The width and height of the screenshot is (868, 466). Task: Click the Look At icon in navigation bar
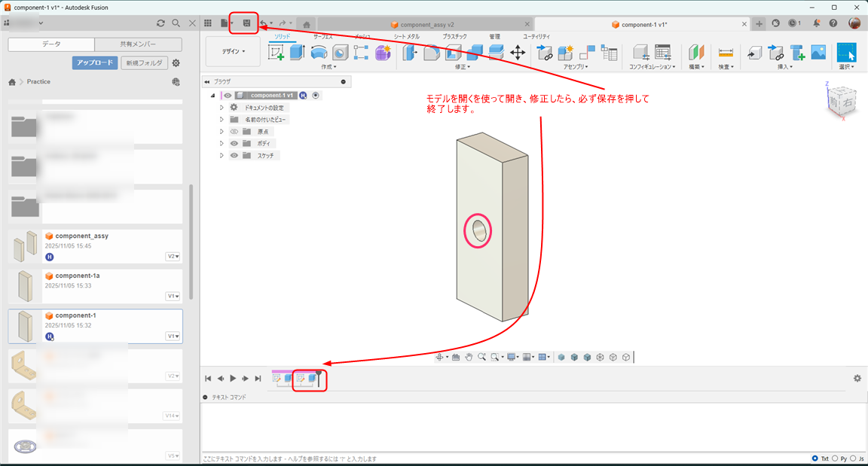[x=456, y=357]
